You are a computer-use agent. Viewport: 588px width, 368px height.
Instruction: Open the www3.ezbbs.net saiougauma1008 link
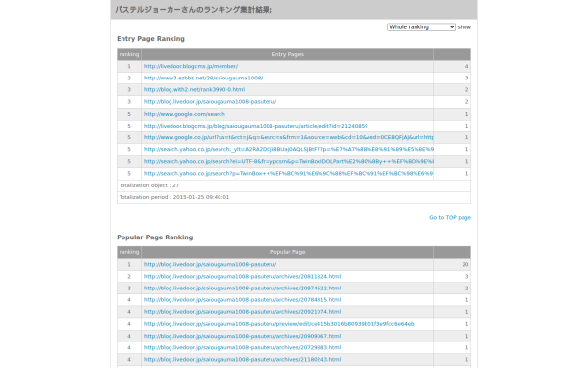203,79
